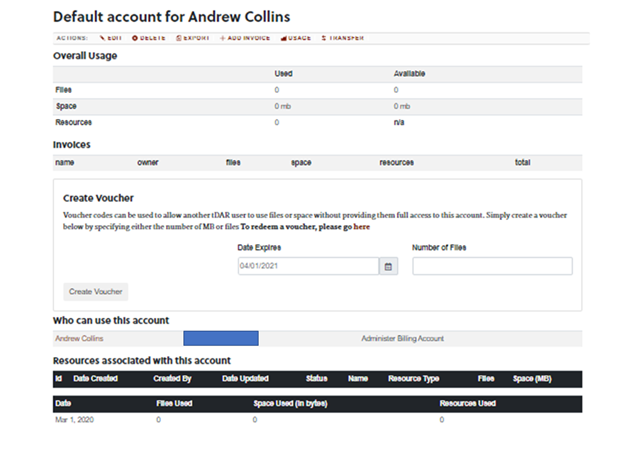Screen dimensions: 624x455
Task: Click the Add Invoice plus action
Action: (x=245, y=38)
